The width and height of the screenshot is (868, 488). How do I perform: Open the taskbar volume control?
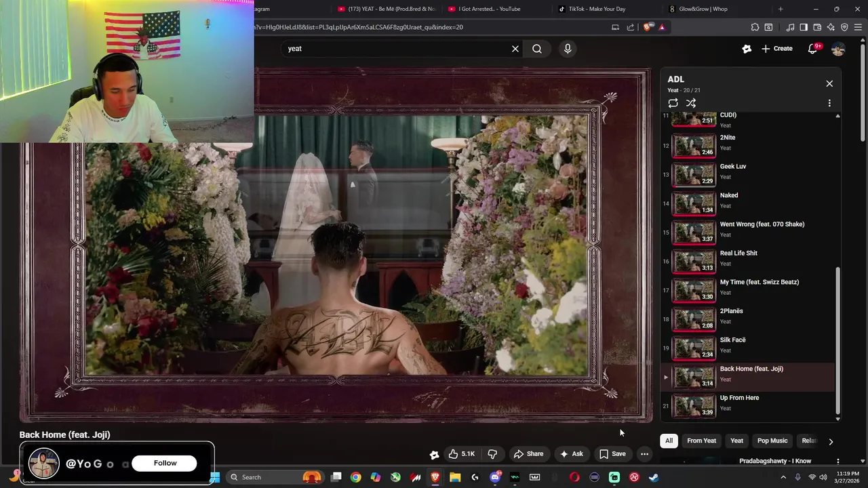coord(823,477)
